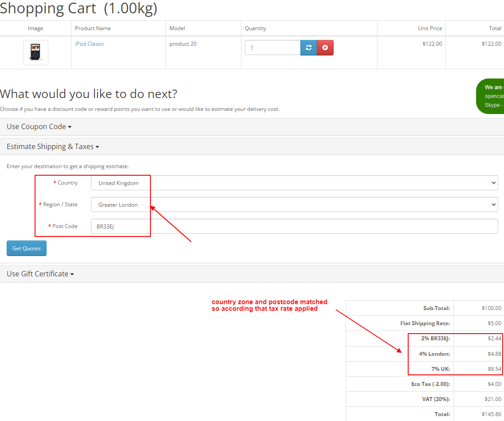The height and width of the screenshot is (421, 504).
Task: Click the Product Name column header
Action: tap(93, 28)
